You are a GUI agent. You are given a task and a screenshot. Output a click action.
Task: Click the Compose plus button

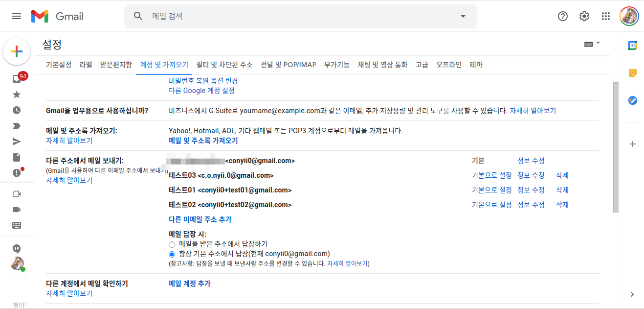tap(17, 51)
